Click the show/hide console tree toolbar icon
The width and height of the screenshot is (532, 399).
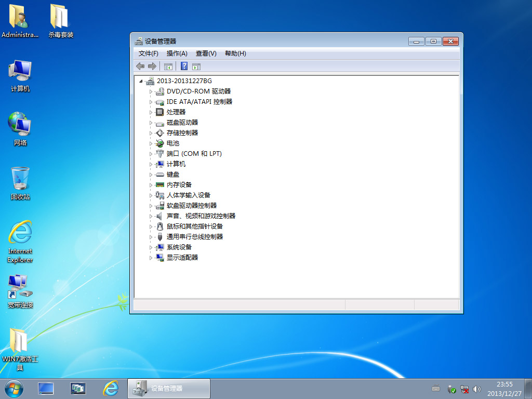pyautogui.click(x=168, y=66)
